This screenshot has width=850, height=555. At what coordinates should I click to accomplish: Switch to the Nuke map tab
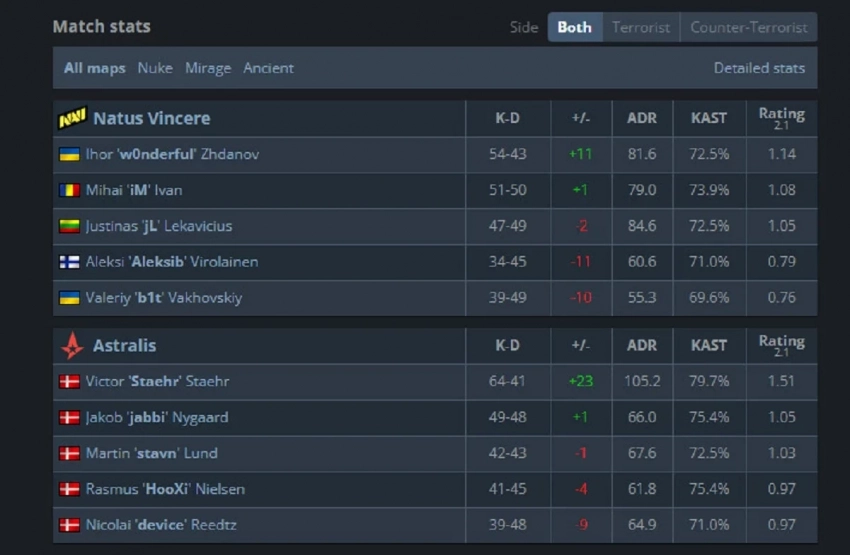point(155,68)
